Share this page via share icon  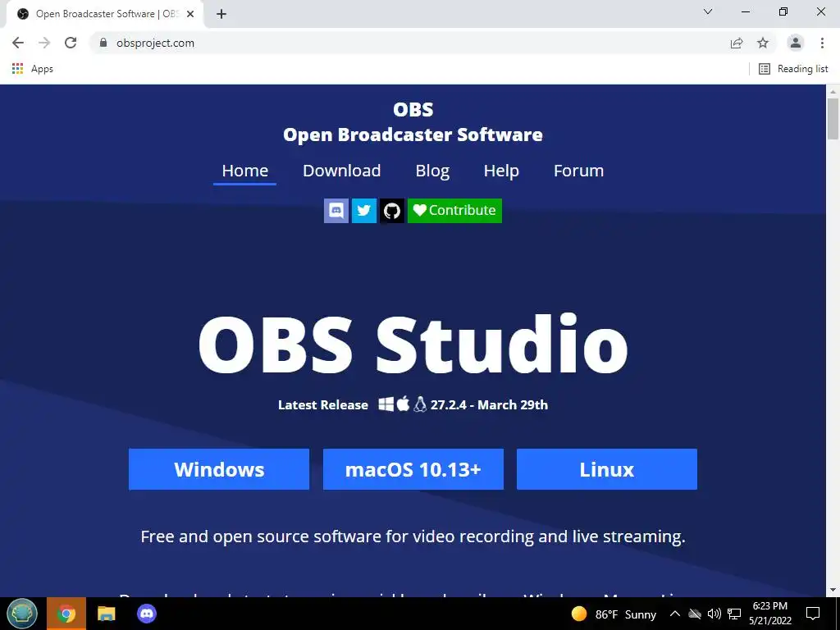pos(737,43)
